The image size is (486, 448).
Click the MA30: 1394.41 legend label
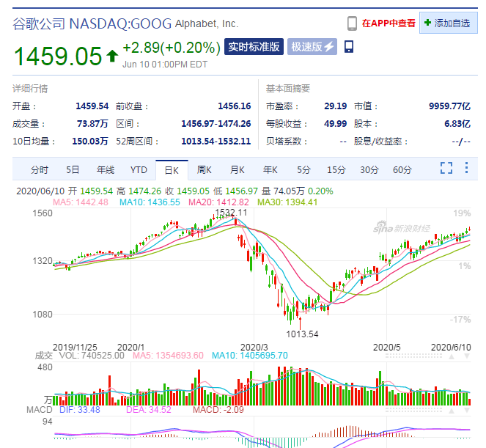click(x=287, y=202)
